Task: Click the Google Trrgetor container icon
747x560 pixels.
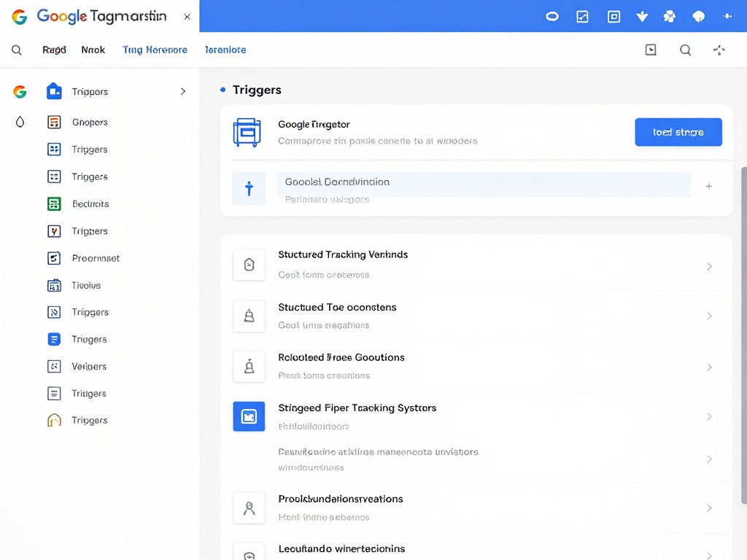Action: click(x=247, y=133)
